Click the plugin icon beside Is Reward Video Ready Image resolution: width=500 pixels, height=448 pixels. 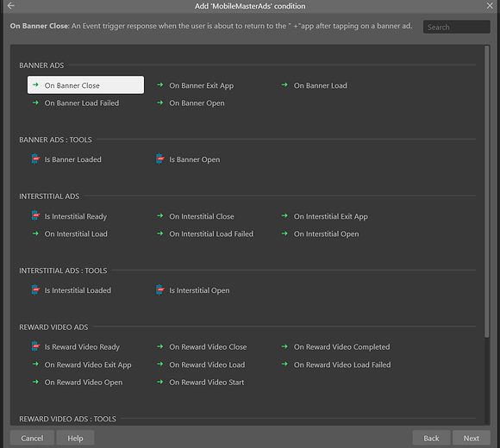pos(35,346)
